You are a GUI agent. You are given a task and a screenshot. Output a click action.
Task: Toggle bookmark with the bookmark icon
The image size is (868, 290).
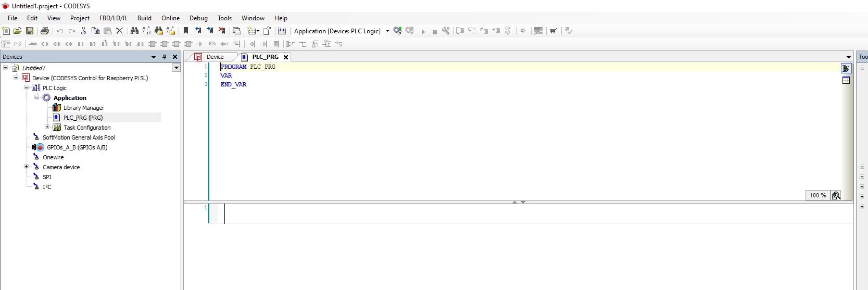(186, 31)
